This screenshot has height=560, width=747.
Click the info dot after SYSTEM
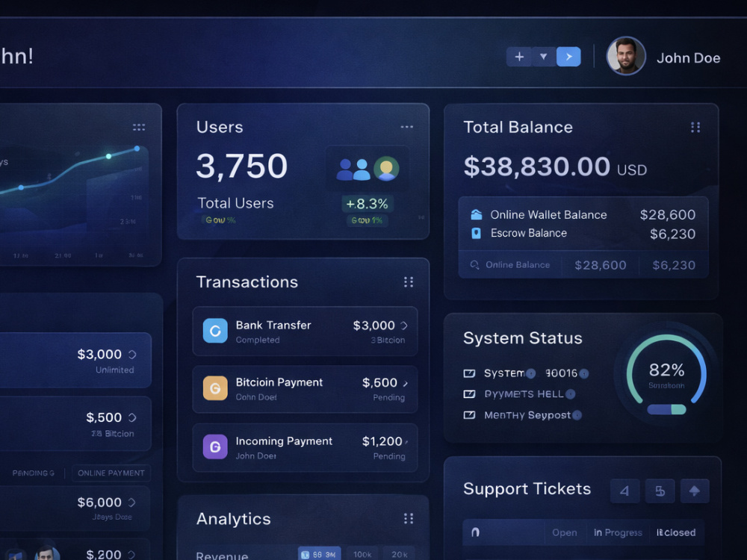(530, 373)
